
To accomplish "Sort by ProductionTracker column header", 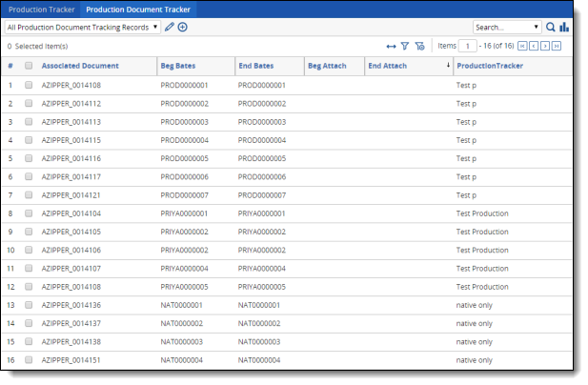I will [x=490, y=66].
